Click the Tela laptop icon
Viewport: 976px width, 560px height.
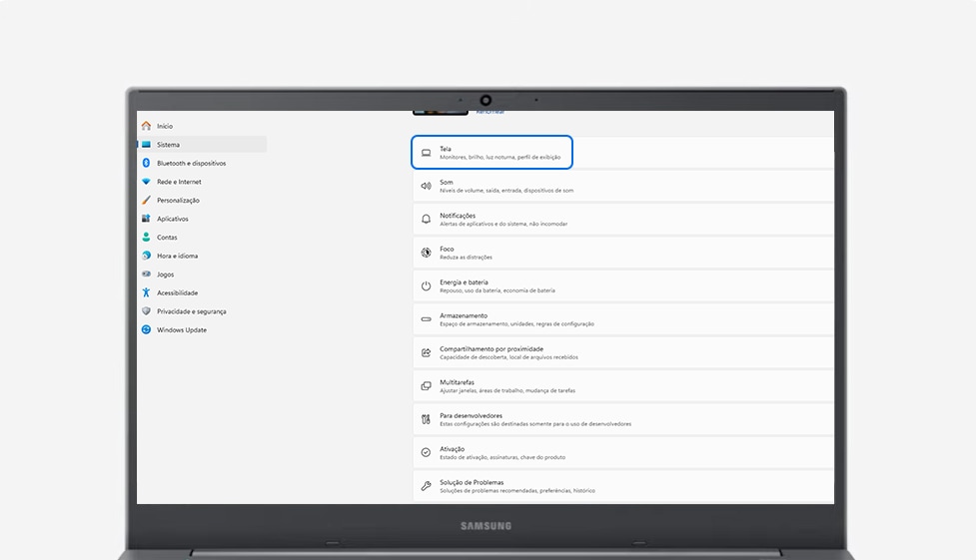point(426,153)
